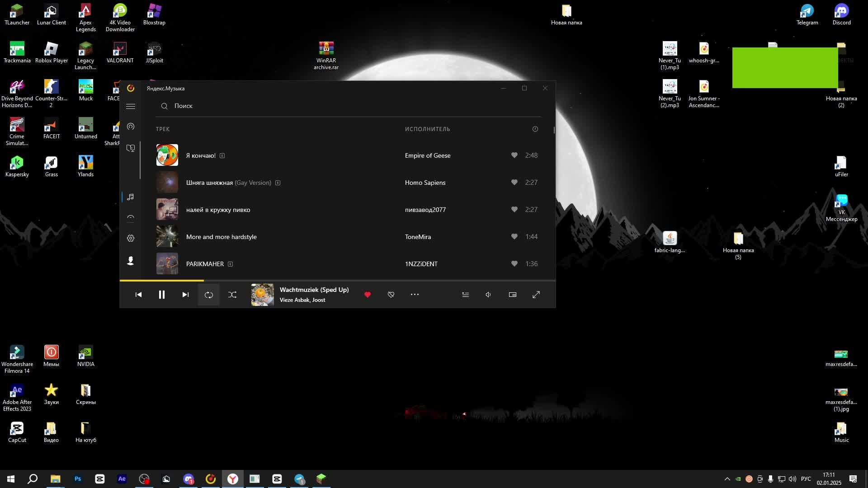Open the user profile sidebar icon
The image size is (868, 488).
[x=131, y=261]
